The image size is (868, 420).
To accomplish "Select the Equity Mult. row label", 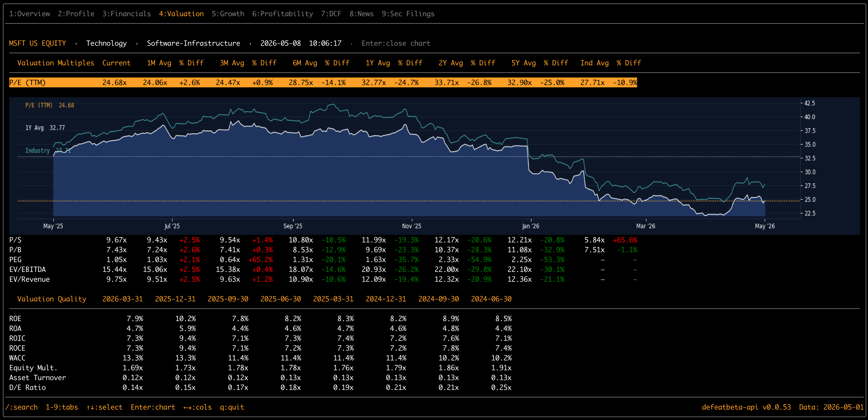I will 33,368.
